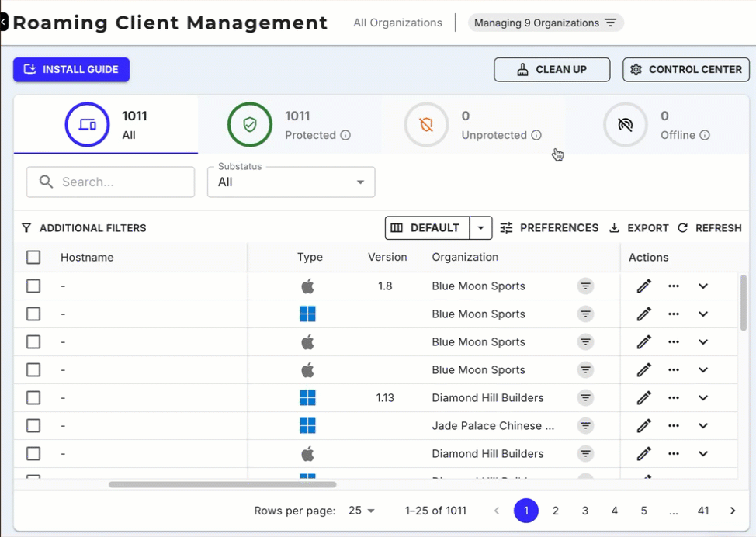Filter by organization in version 1.8 row
This screenshot has height=537, width=756.
pos(585,286)
